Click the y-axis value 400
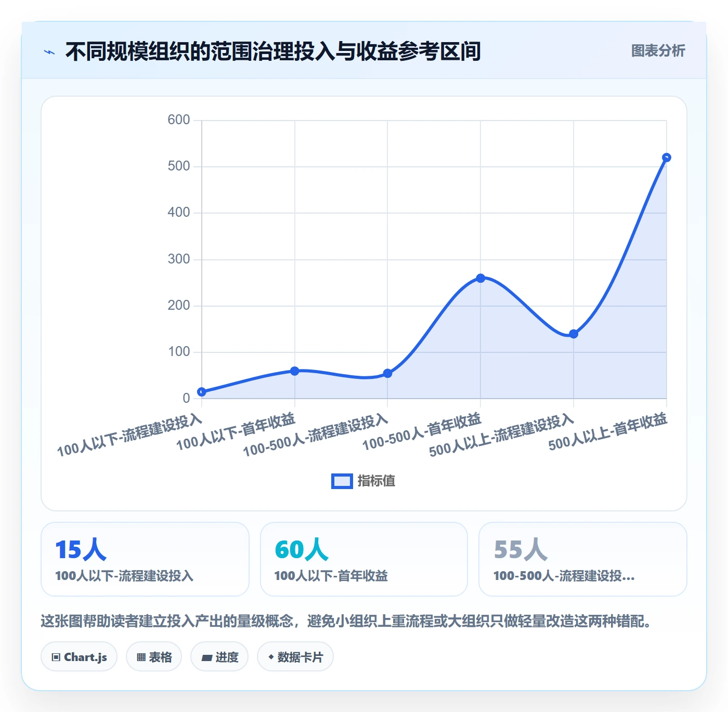 pyautogui.click(x=179, y=213)
